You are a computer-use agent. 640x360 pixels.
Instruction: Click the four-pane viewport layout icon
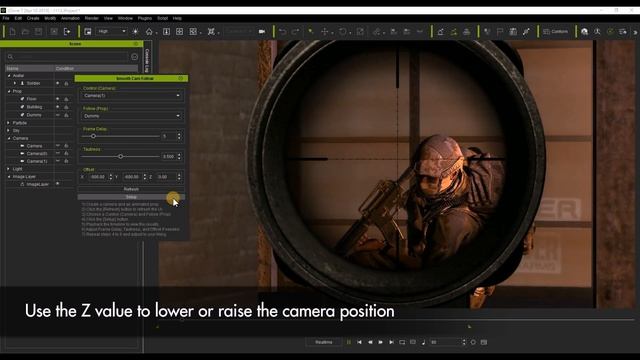click(x=180, y=31)
